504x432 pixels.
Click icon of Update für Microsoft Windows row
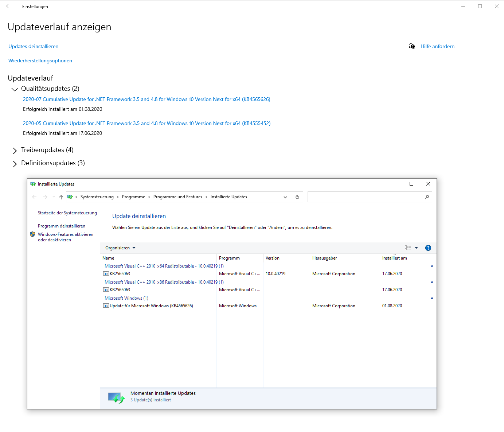(106, 306)
